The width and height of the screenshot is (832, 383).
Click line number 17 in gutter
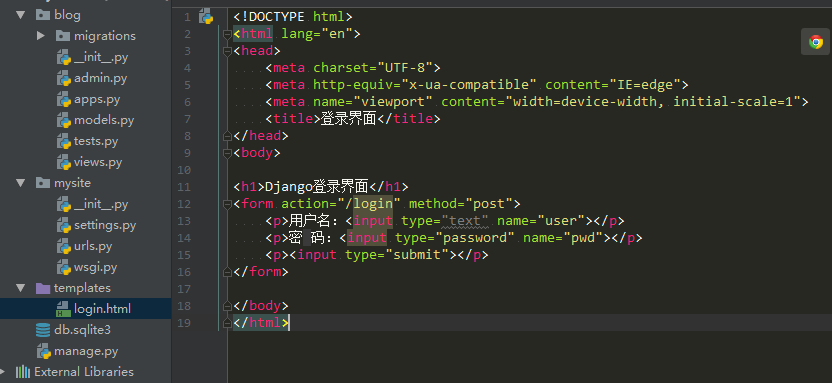click(184, 289)
